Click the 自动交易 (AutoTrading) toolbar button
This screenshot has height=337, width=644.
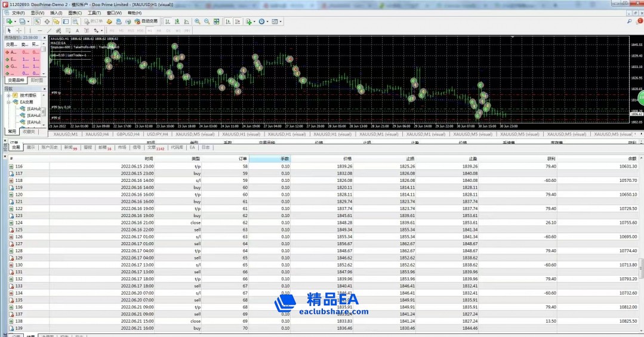(146, 21)
